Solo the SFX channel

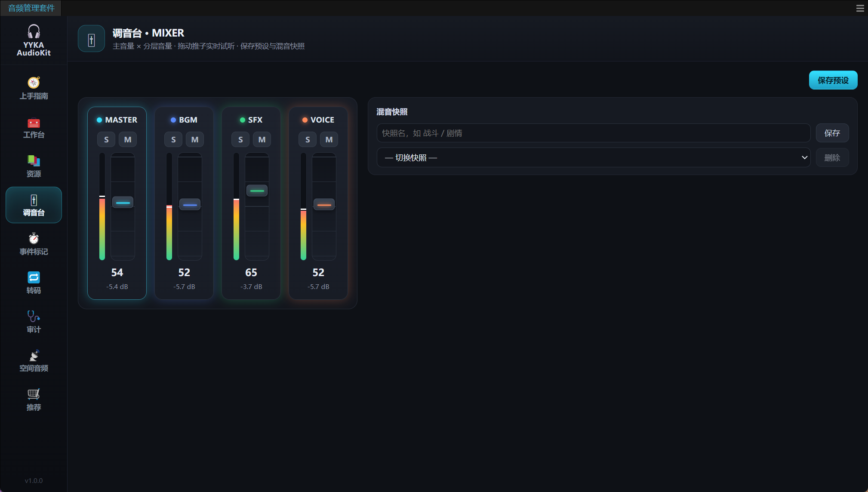240,139
